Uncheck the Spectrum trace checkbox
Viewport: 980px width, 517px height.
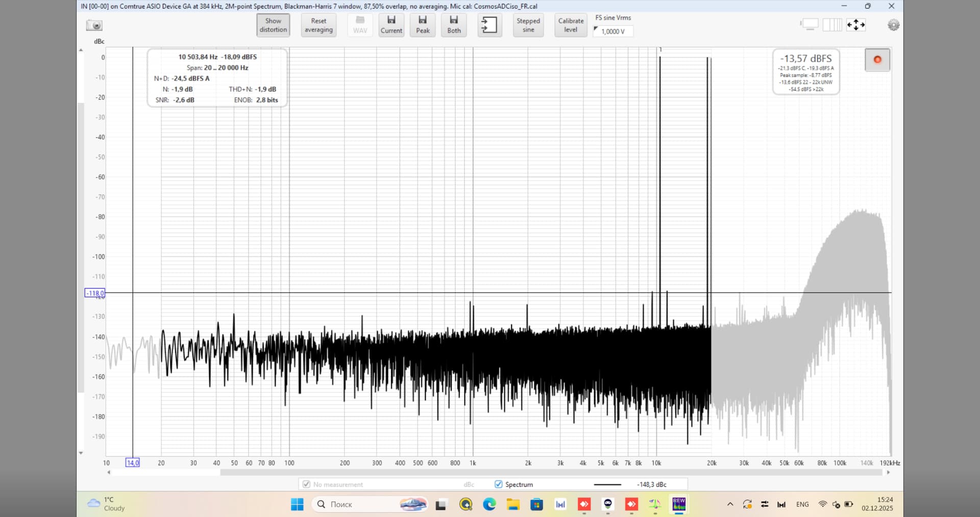pos(499,484)
